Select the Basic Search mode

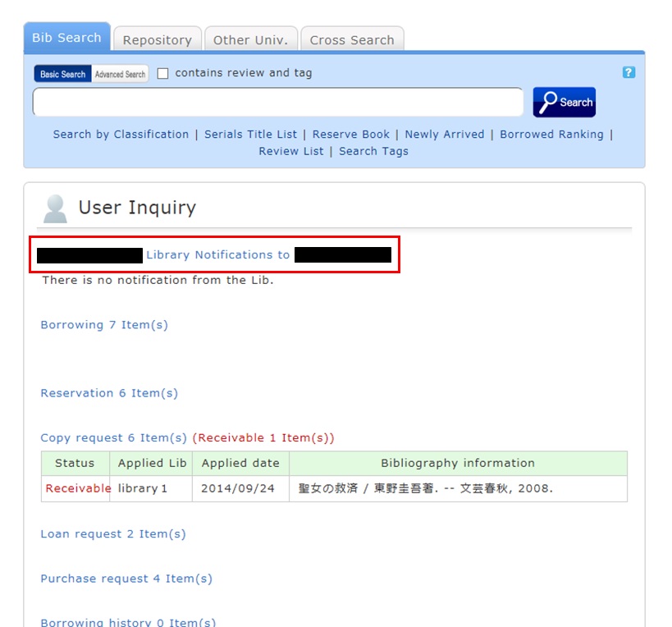click(62, 74)
